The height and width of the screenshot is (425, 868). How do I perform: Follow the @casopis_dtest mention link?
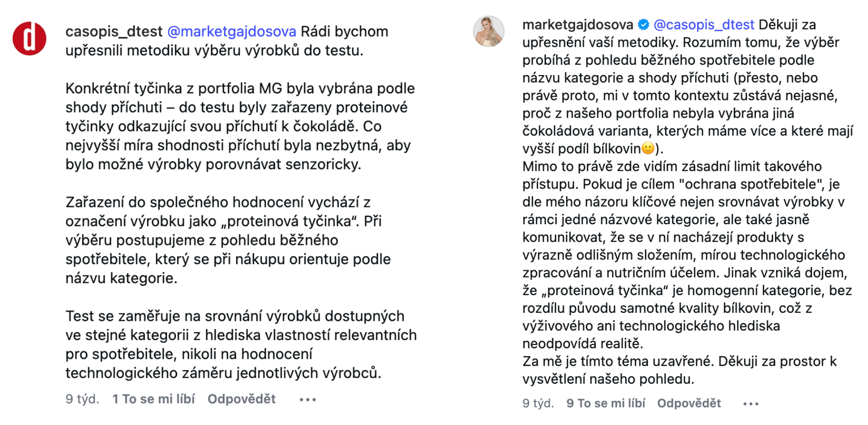(x=704, y=24)
